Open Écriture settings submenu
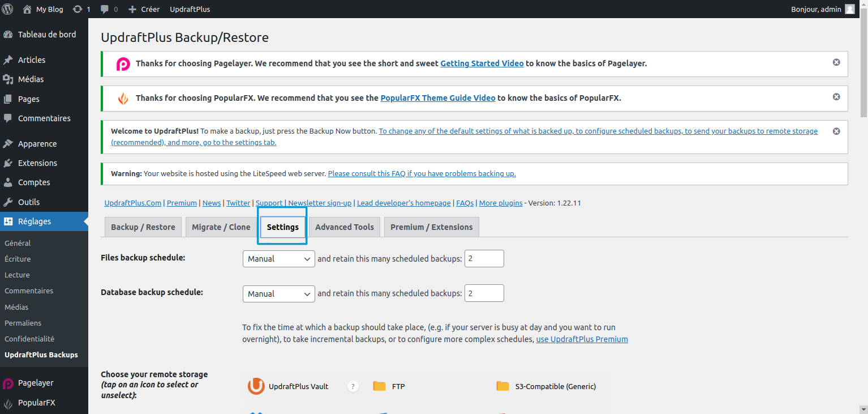The height and width of the screenshot is (414, 868). point(18,259)
